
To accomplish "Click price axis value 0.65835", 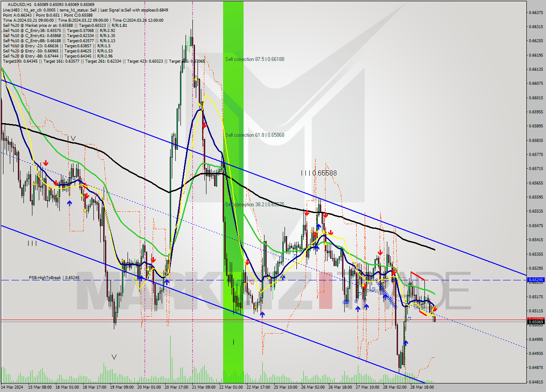I will (536, 140).
